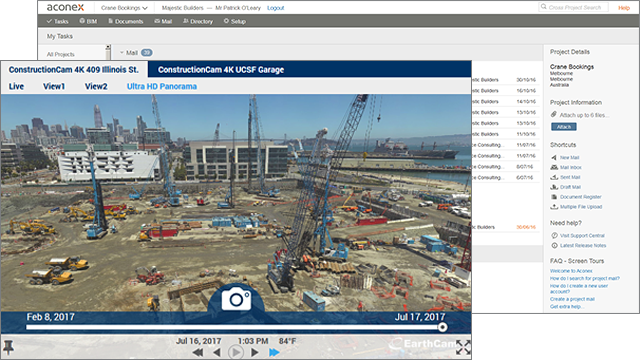This screenshot has width=640, height=360.
Task: Toggle fullscreen with the expand arrows icon
Action: point(463,347)
